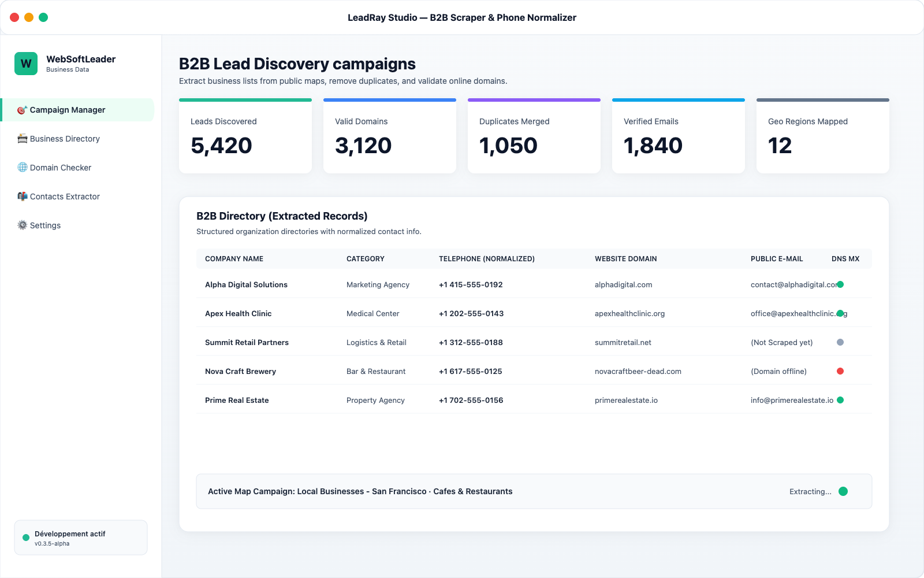Open the summitretail.net domain
The height and width of the screenshot is (578, 924).
click(x=623, y=342)
